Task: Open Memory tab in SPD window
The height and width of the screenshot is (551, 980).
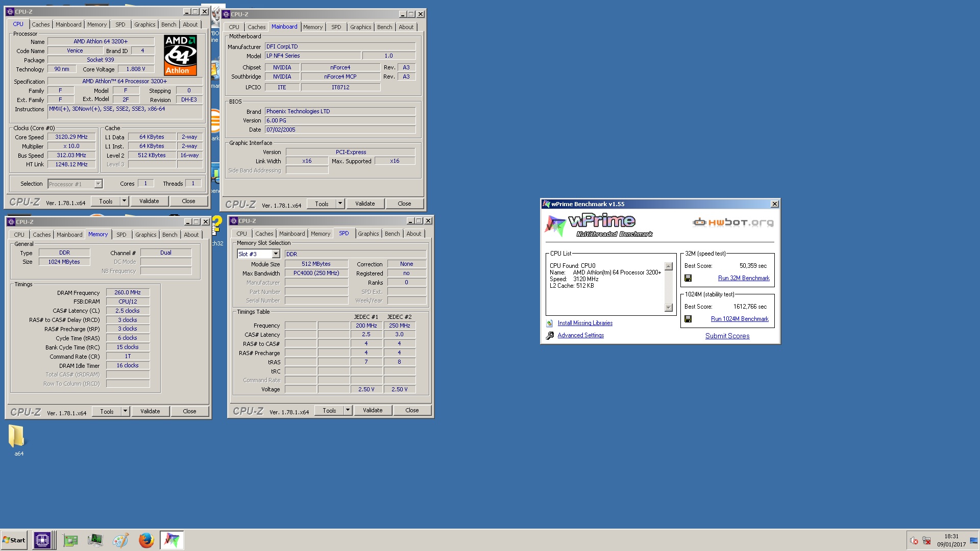Action: click(321, 234)
